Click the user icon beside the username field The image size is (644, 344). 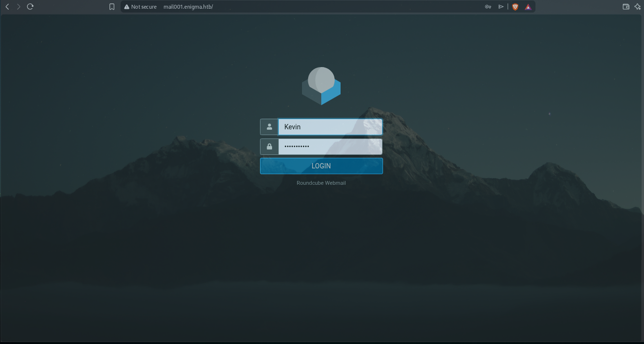[x=269, y=127]
